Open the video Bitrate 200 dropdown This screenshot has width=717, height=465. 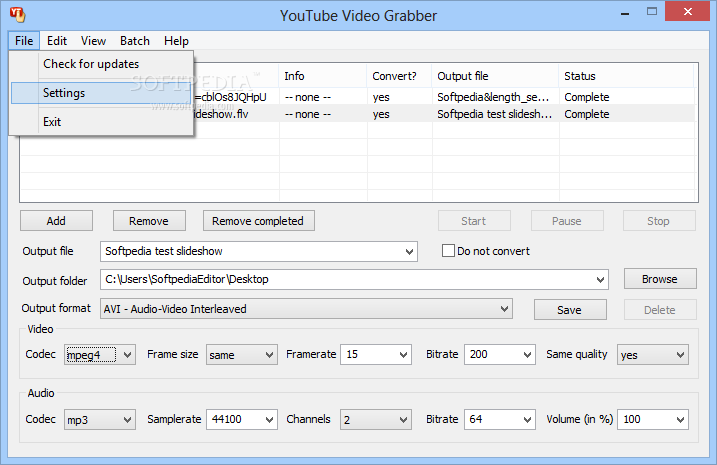527,354
